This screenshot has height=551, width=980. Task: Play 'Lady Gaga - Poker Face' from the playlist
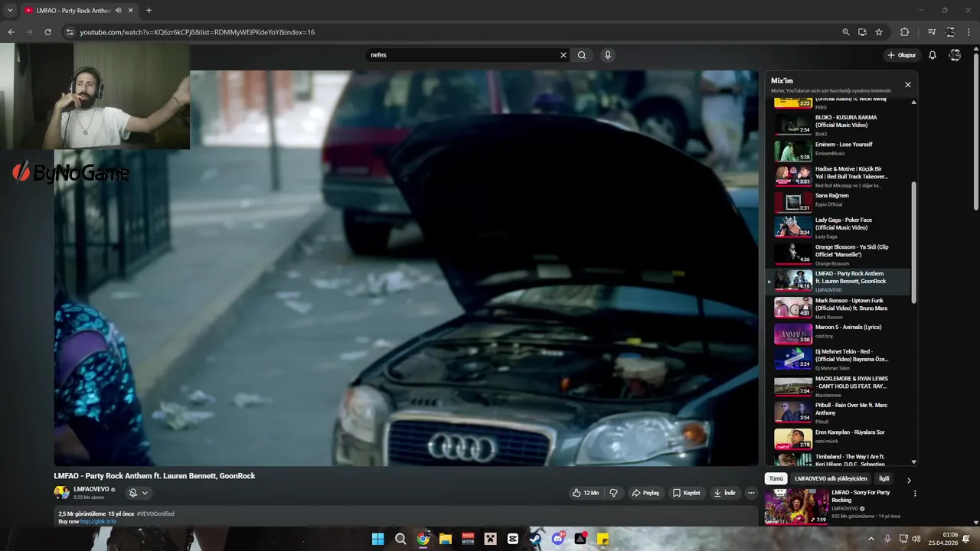(x=838, y=227)
